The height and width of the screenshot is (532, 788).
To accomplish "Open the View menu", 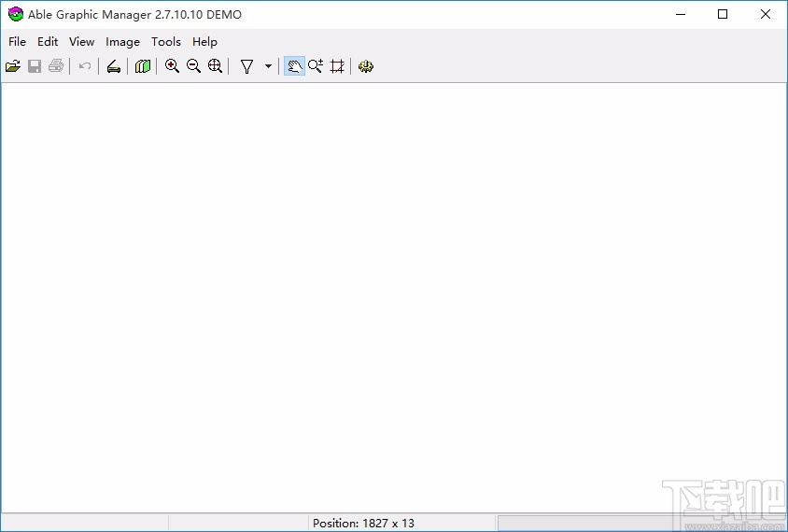I will [x=81, y=42].
